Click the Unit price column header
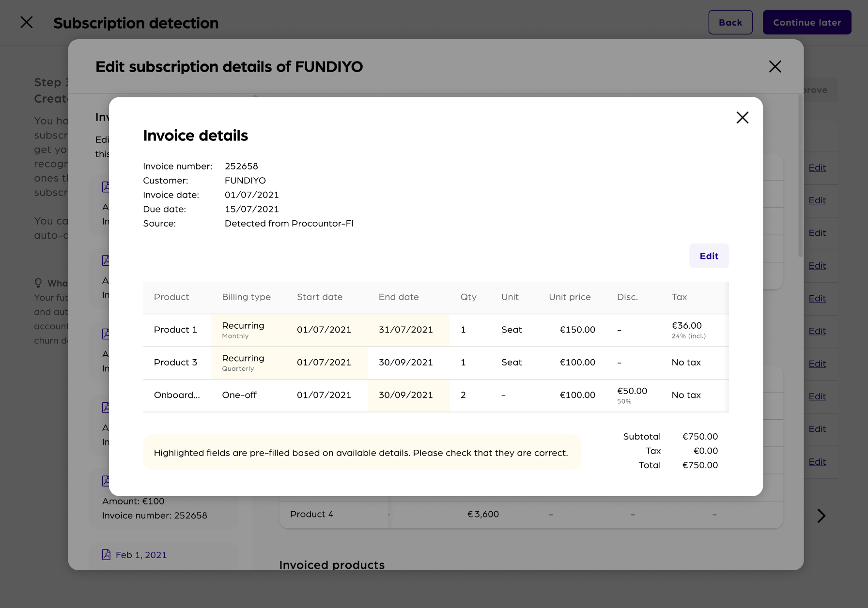The image size is (868, 608). [570, 297]
